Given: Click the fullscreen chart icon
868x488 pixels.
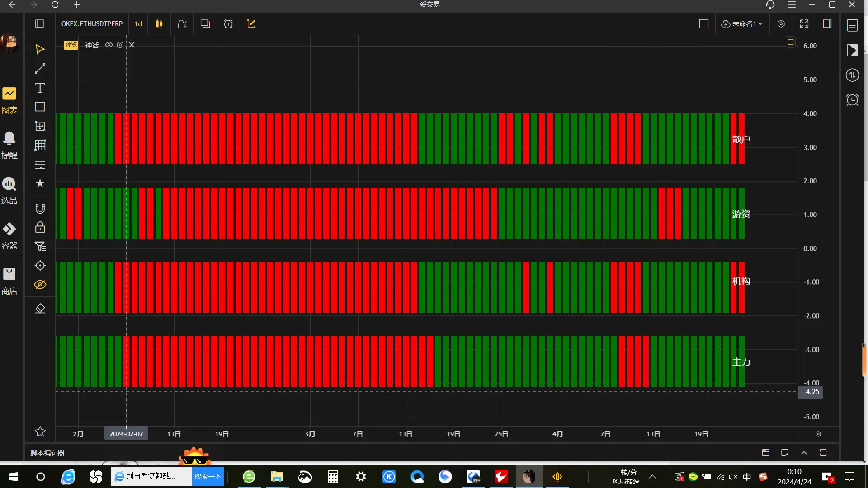Looking at the screenshot, I should 804,24.
